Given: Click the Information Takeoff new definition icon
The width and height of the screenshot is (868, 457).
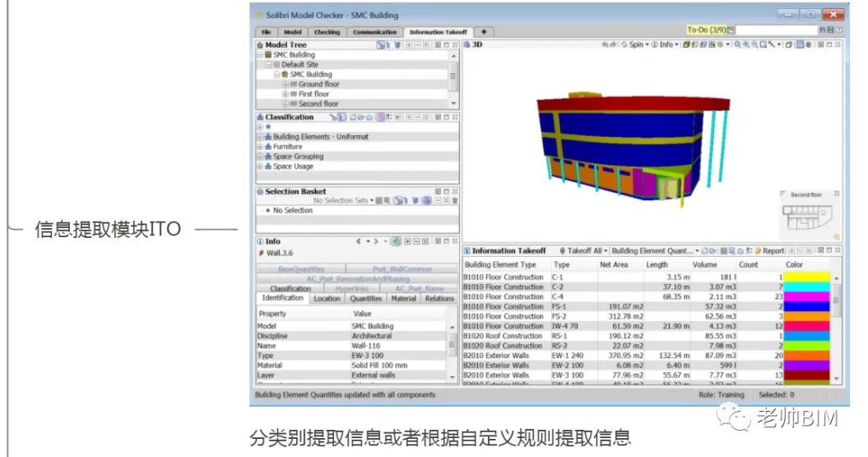Looking at the screenshot, I should pyautogui.click(x=705, y=251).
